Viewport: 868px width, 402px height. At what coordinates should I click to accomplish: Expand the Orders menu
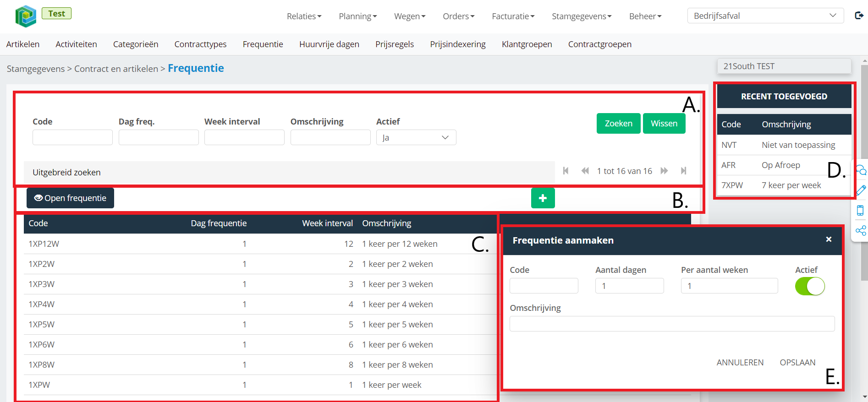click(x=458, y=16)
